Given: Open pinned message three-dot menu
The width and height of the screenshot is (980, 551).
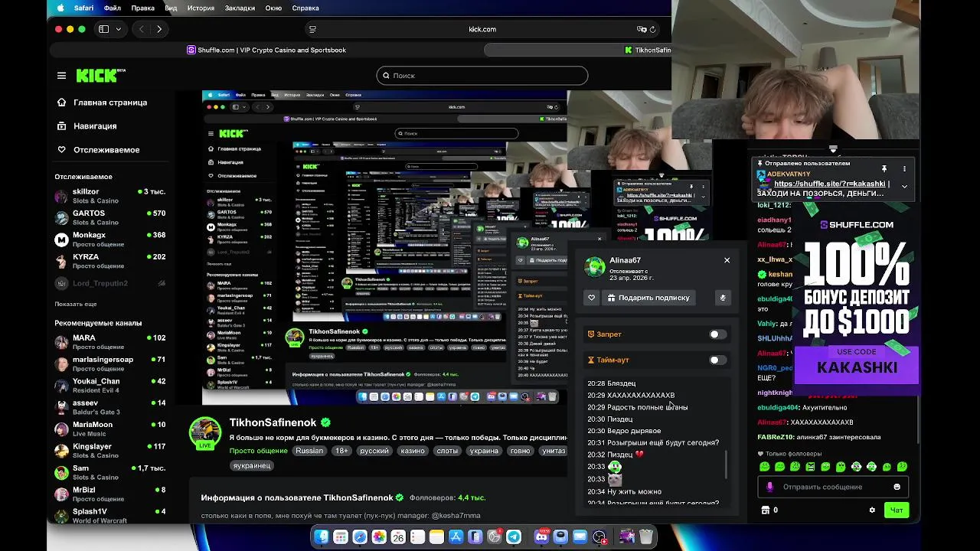Looking at the screenshot, I should pyautogui.click(x=904, y=168).
